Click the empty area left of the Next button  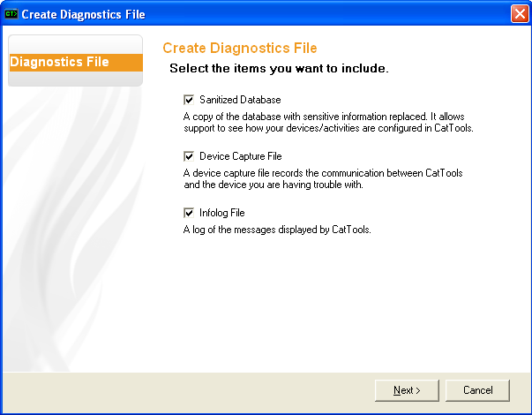click(221, 390)
